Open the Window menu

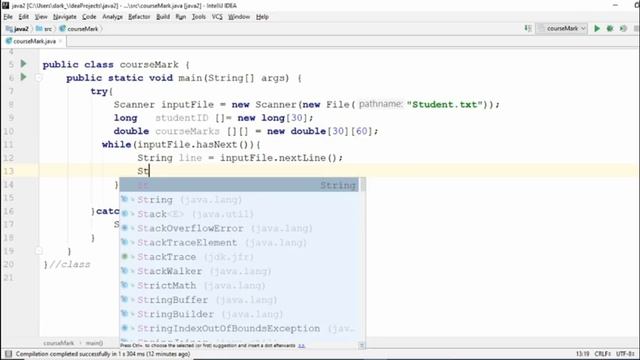click(239, 17)
